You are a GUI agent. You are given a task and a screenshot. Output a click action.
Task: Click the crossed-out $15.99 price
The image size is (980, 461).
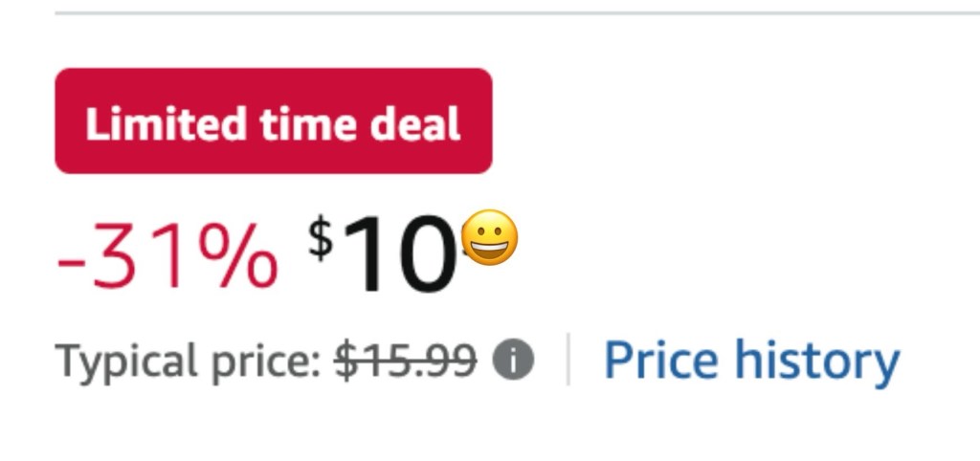pos(404,362)
